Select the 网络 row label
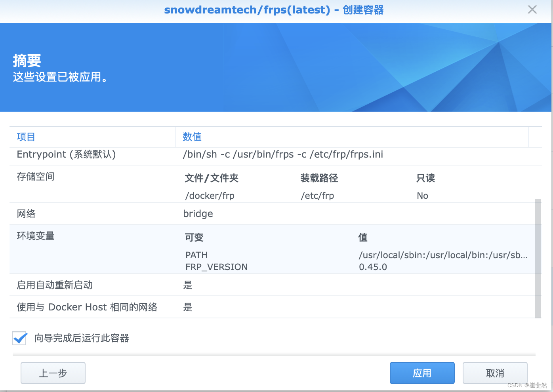The width and height of the screenshot is (553, 392). coord(26,214)
